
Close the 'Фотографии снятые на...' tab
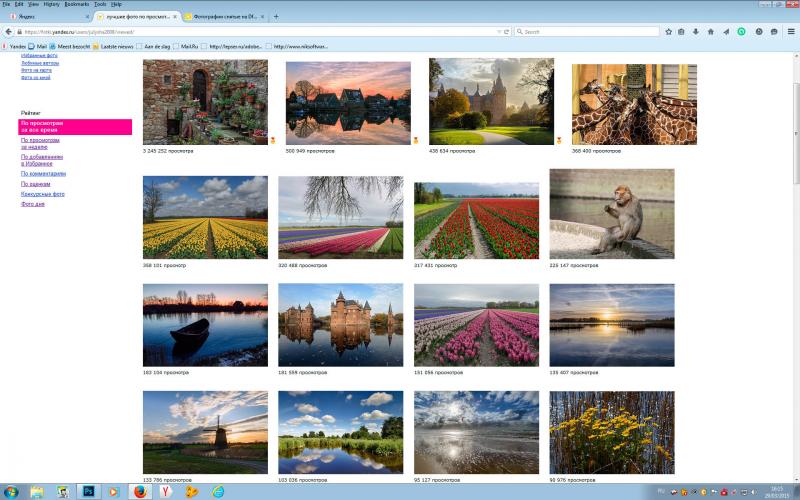[262, 17]
